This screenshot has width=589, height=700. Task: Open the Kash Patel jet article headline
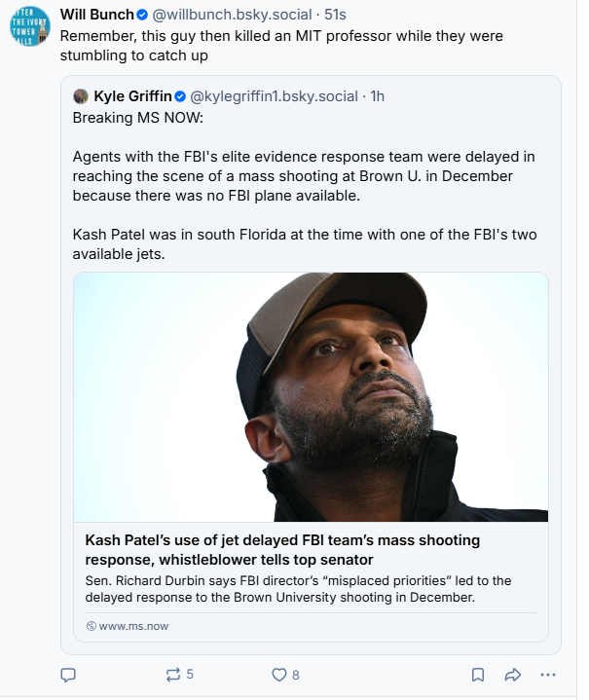[282, 550]
